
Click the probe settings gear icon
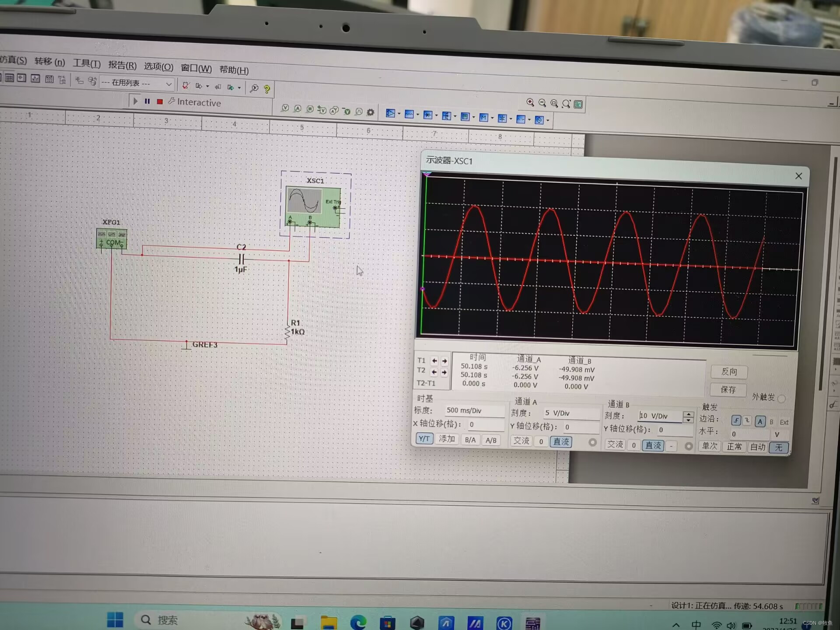(371, 112)
